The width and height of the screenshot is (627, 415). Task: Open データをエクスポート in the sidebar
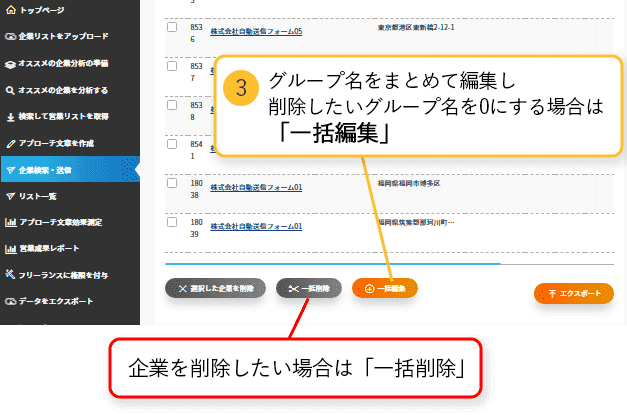point(70,301)
